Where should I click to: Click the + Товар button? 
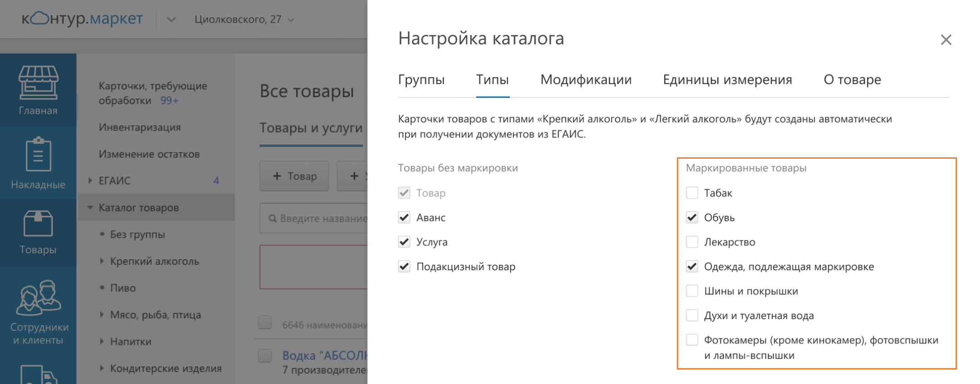pyautogui.click(x=294, y=176)
